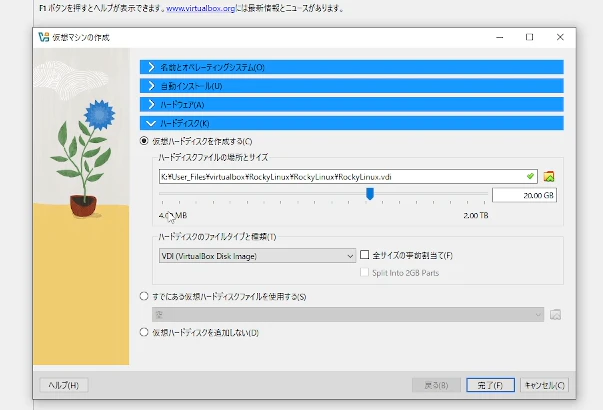This screenshot has height=410, width=603.
Task: Click the 20.00 GB size input field
Action: coord(524,195)
